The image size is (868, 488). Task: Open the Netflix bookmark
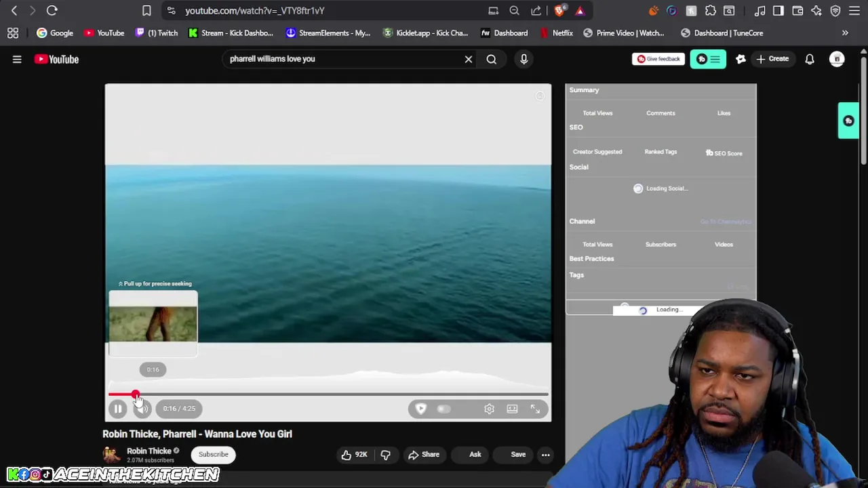(557, 33)
